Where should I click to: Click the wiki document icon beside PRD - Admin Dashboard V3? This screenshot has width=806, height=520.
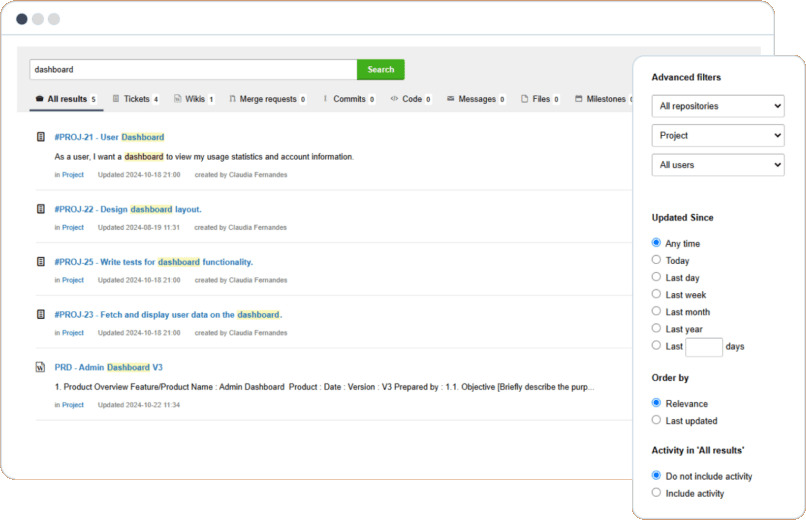click(40, 367)
